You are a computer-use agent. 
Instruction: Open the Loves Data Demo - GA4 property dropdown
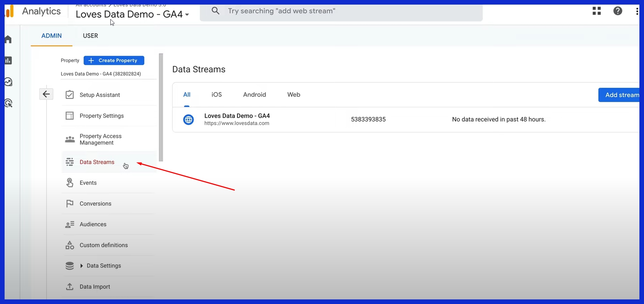132,14
